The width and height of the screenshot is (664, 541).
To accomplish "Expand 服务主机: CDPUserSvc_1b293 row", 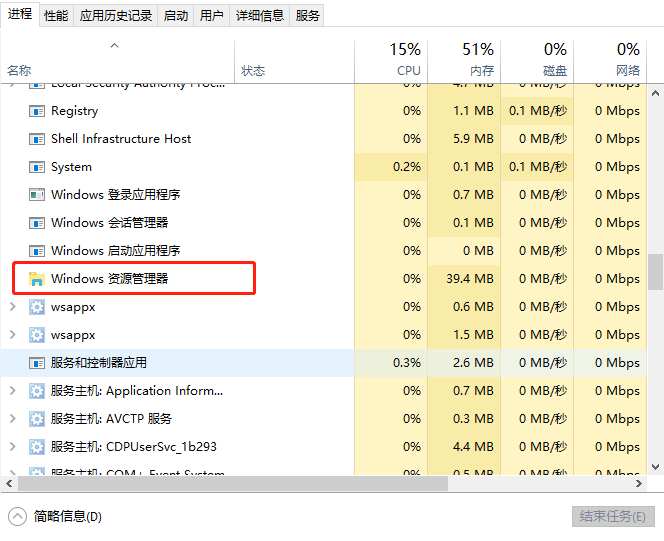I will point(13,446).
